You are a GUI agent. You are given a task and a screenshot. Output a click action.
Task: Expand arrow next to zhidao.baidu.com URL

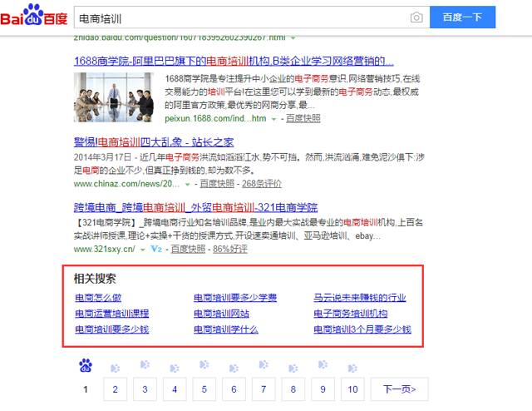click(x=293, y=38)
